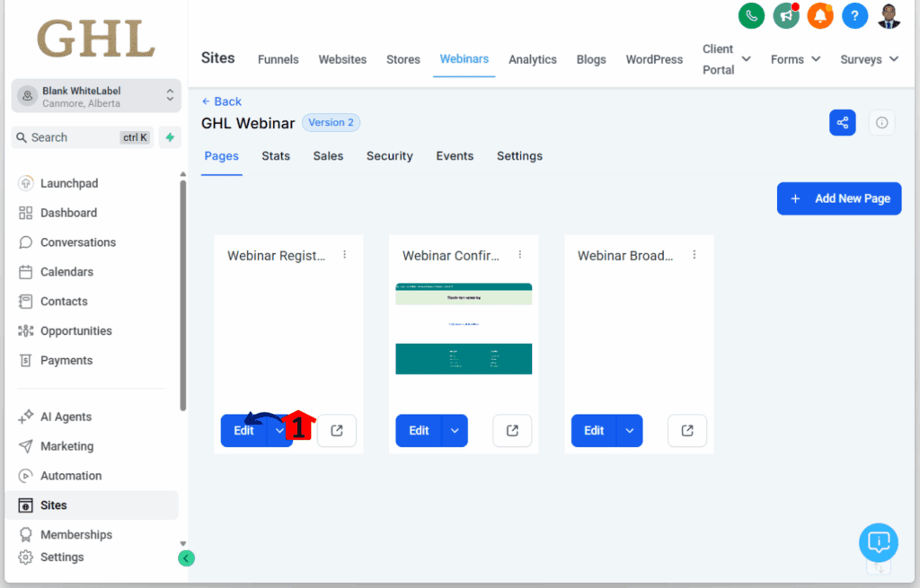This screenshot has width=920, height=588.
Task: Open Webinar Confir… page in new tab icon
Action: coord(512,430)
